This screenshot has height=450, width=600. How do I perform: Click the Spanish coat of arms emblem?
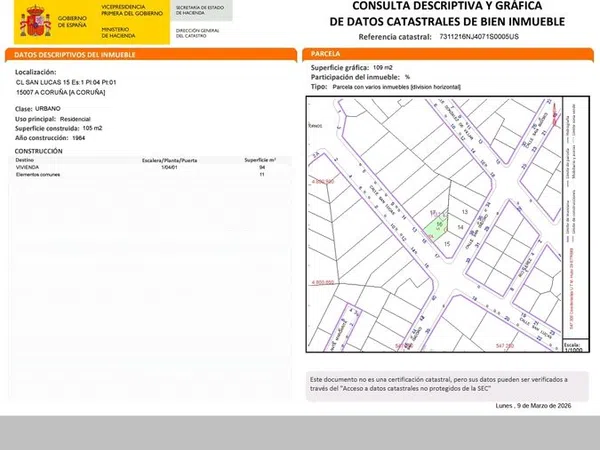coord(36,21)
